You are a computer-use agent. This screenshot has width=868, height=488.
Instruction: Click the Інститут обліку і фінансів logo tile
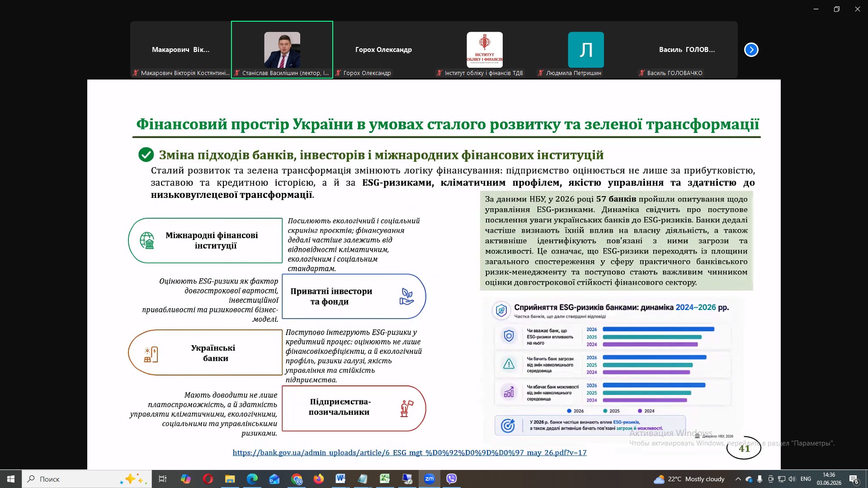[x=485, y=50]
